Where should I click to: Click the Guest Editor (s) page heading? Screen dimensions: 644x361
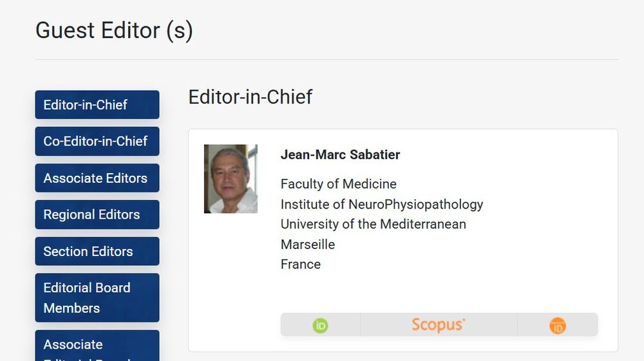114,30
